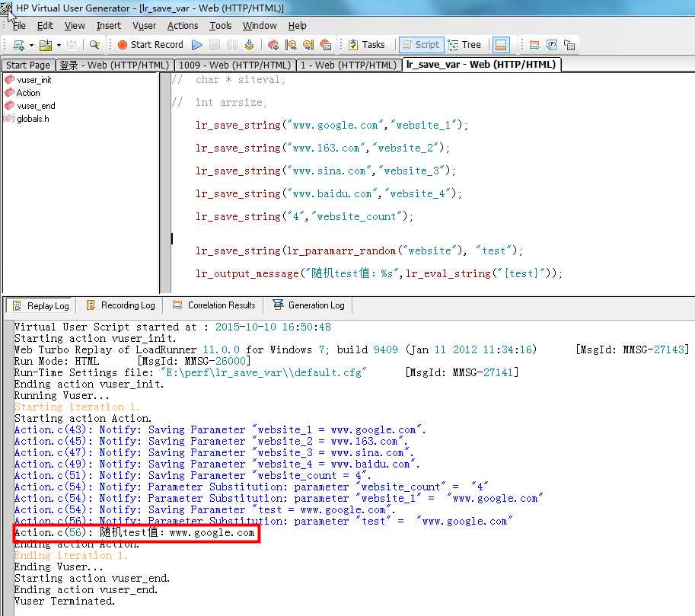Viewport: 695px width, 616px height.
Task: Open the Actions menu
Action: (x=183, y=26)
